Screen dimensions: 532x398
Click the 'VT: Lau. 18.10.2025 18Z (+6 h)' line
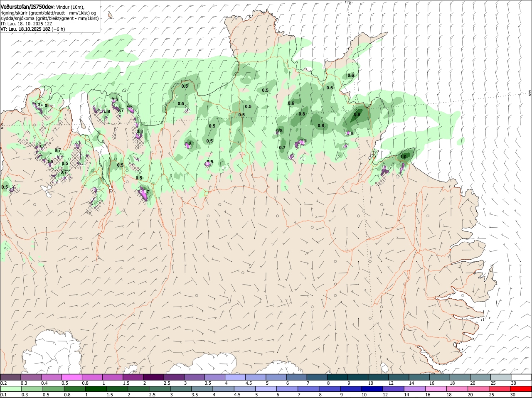32,29
